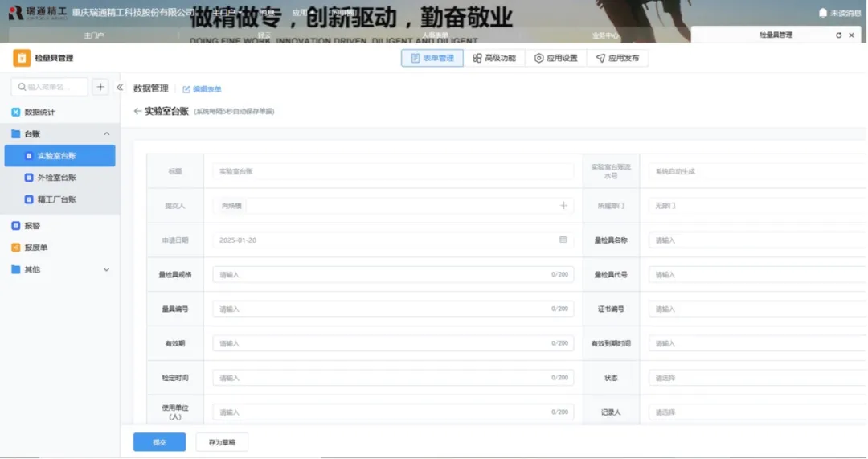The height and width of the screenshot is (459, 868).
Task: Click the 存为草稿 button
Action: pyautogui.click(x=222, y=442)
